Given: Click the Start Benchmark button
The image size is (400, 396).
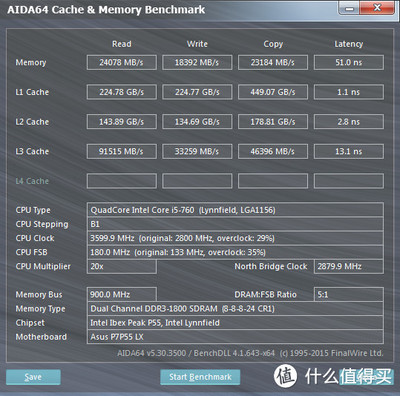Looking at the screenshot, I should [x=200, y=377].
